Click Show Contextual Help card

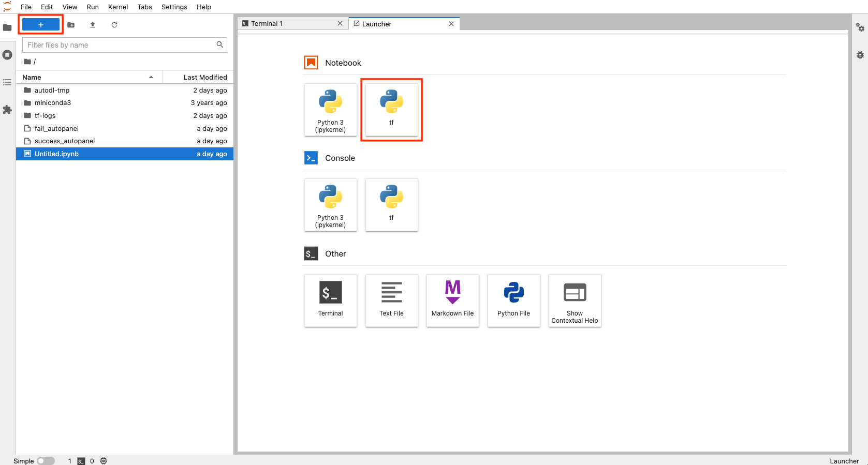pyautogui.click(x=575, y=301)
